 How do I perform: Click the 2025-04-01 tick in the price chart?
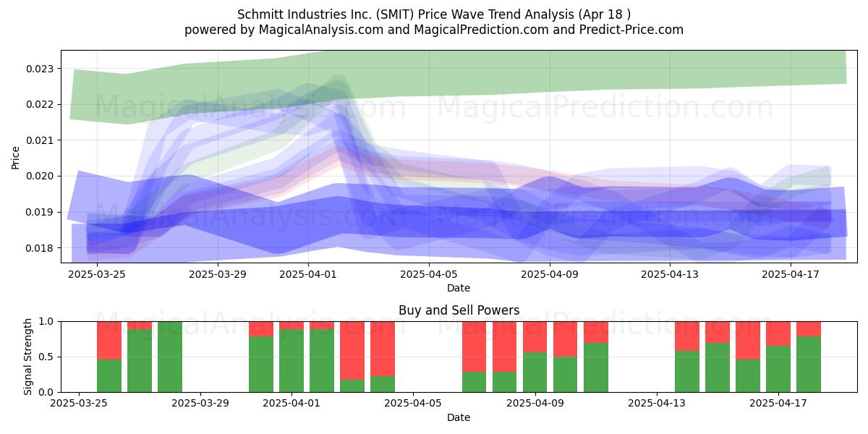coord(308,274)
